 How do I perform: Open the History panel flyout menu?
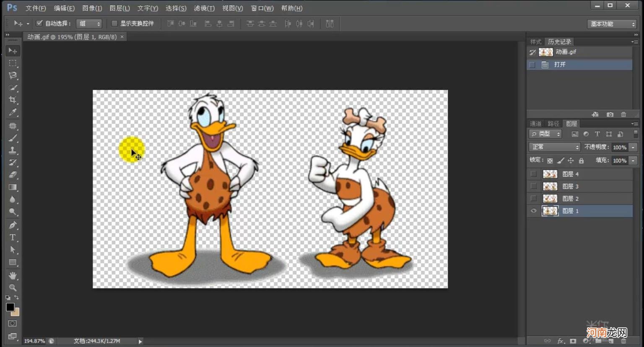click(x=635, y=41)
